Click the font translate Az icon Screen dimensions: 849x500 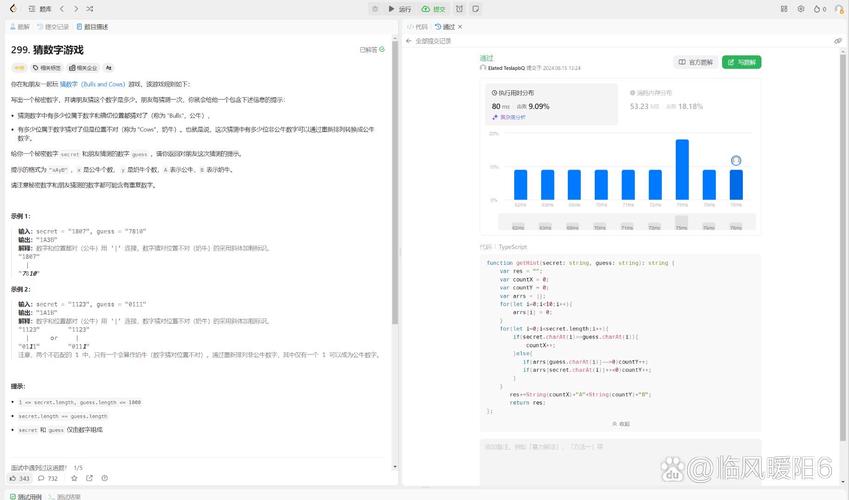tap(108, 68)
